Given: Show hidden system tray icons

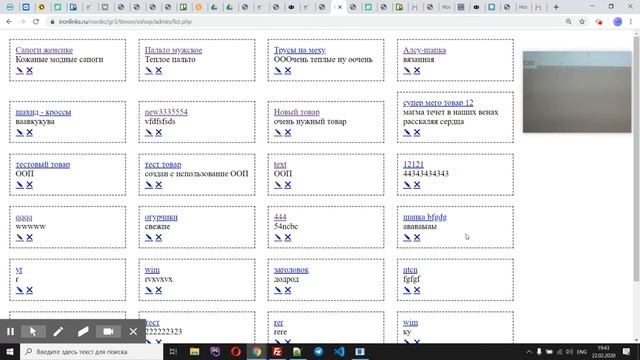Looking at the screenshot, I should tap(529, 352).
